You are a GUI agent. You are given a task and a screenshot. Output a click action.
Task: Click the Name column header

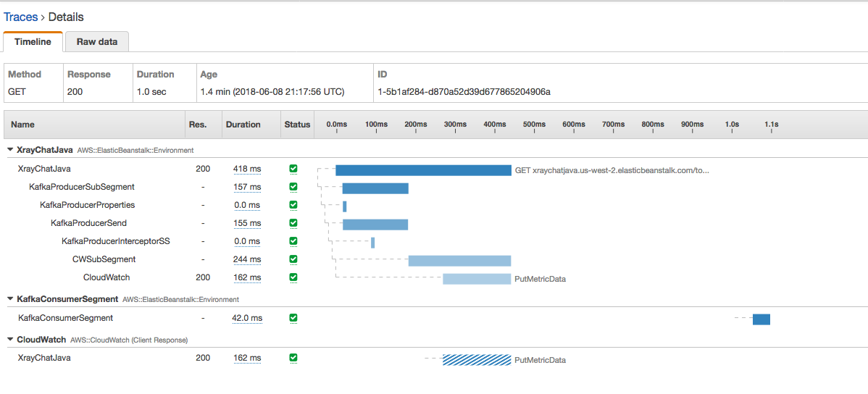[x=21, y=125]
